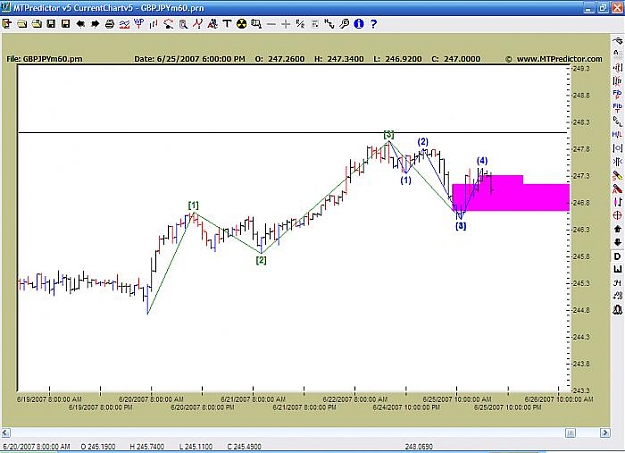
Task: Select the pointer tool atop the sidebar
Action: (617, 40)
